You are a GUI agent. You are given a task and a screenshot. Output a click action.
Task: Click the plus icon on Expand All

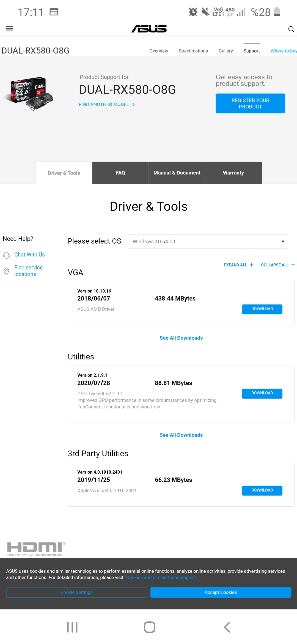pyautogui.click(x=251, y=265)
